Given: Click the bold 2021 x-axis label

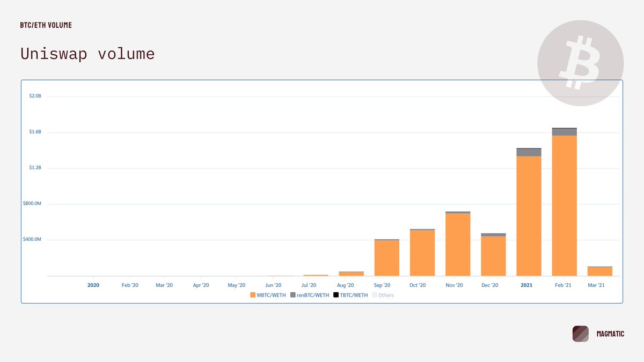Looking at the screenshot, I should point(526,285).
